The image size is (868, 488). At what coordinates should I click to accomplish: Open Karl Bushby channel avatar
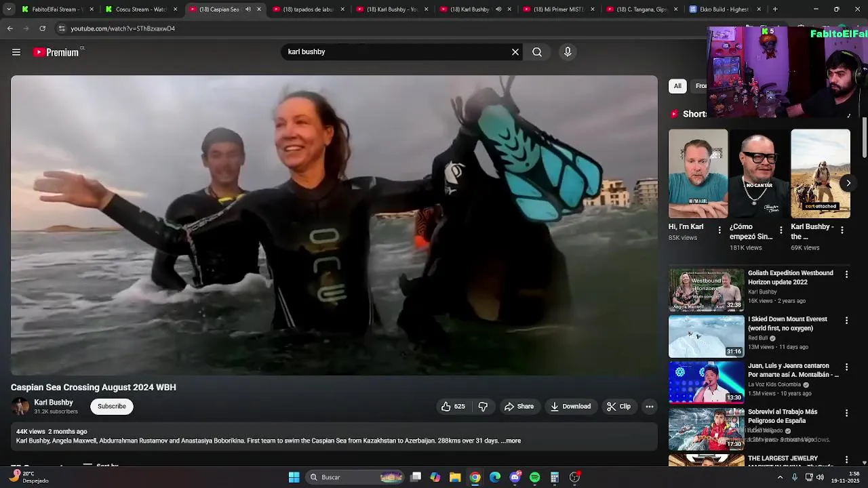tap(20, 407)
